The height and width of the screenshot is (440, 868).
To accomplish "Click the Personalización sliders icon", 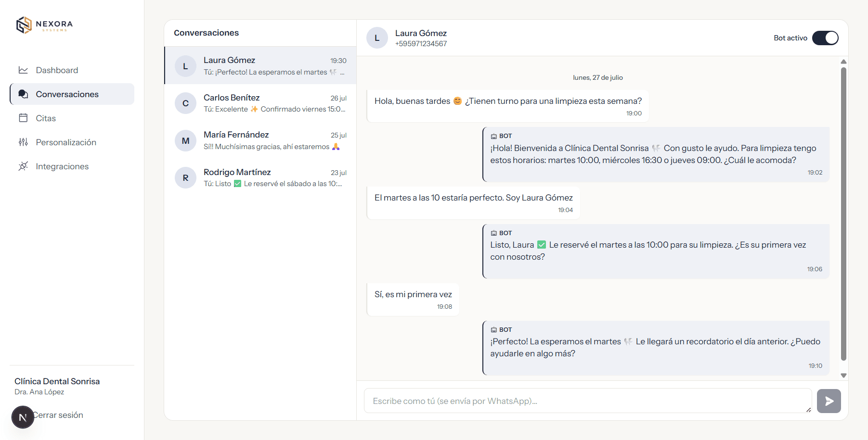I will pyautogui.click(x=23, y=142).
